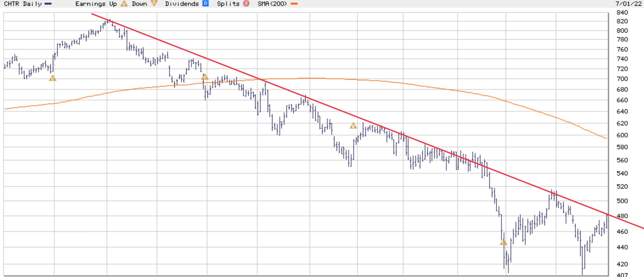Click the SMA(200) legend text
Viewport: 644px width, 277px height.
tap(272, 4)
